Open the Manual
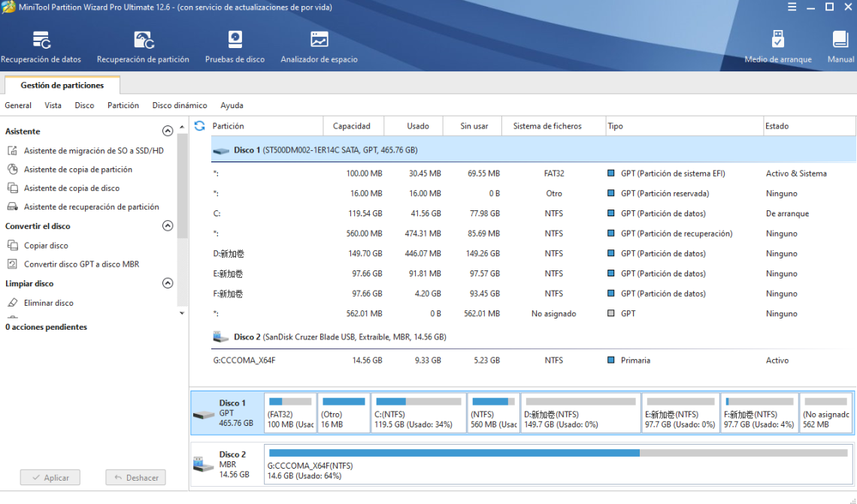Viewport: 857px width, 504px height. (838, 45)
